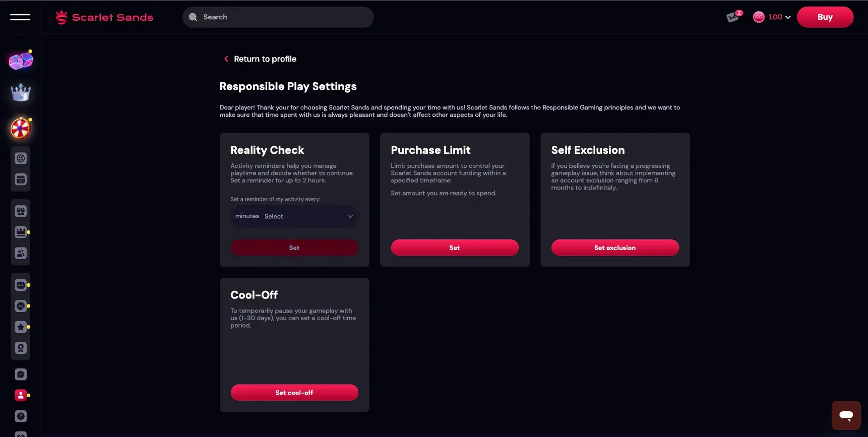Expand the SC 1.00 balance dropdown
Screen dimensions: 868x437
772,17
